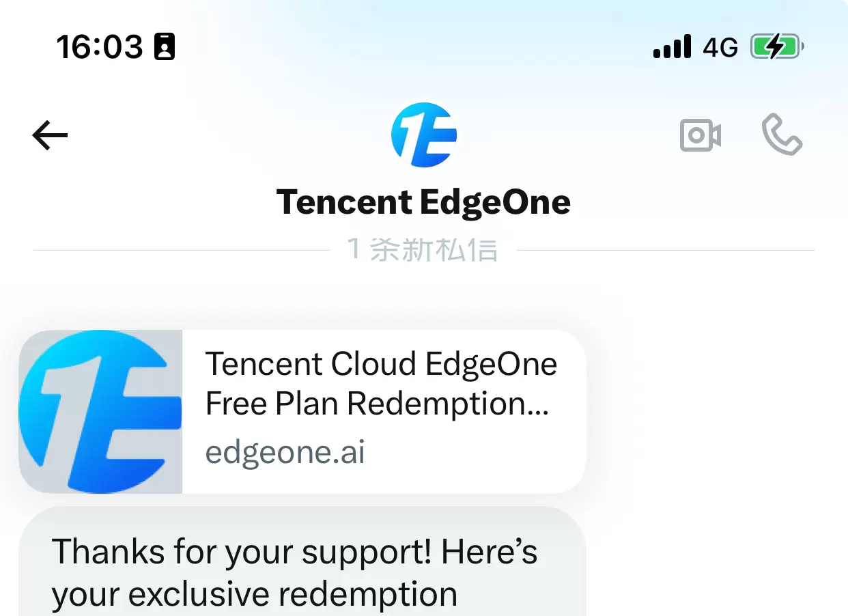Tap the divider line left of new-message label
This screenshot has width=848, height=616.
tap(181, 251)
